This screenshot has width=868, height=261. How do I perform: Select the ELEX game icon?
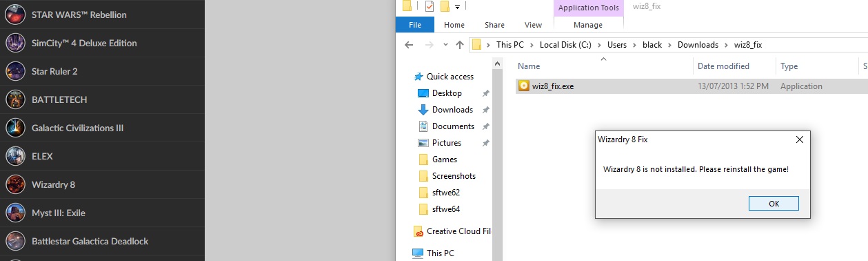coord(15,156)
